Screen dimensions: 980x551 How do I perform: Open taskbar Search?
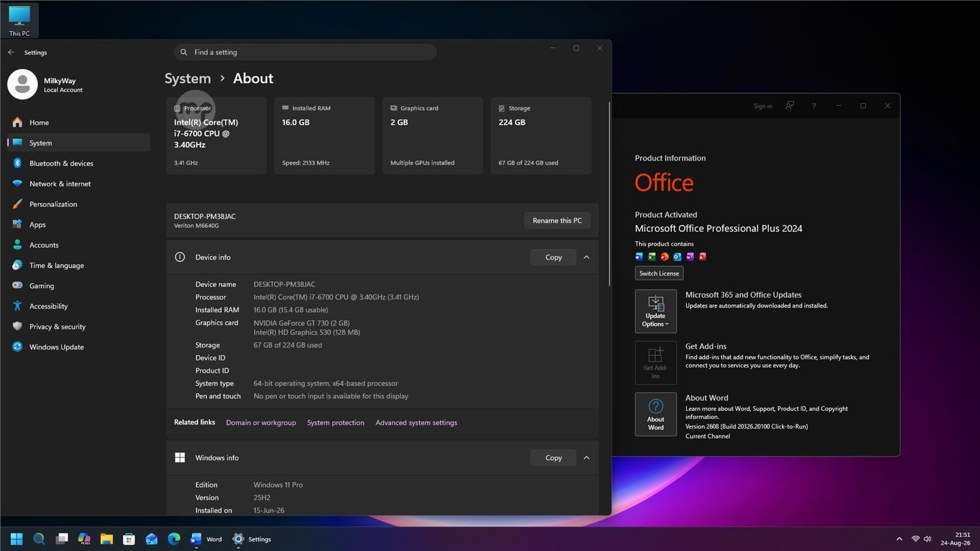click(39, 539)
